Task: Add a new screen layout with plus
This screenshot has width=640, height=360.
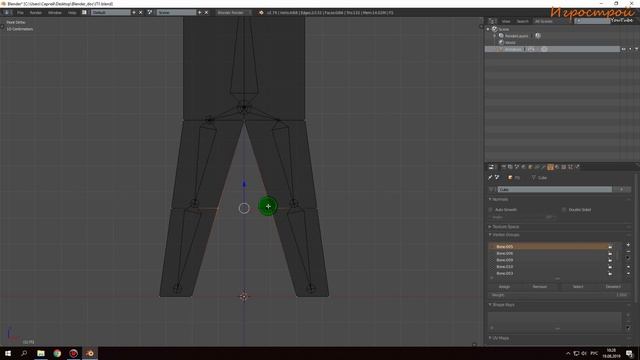Action: coord(134,13)
